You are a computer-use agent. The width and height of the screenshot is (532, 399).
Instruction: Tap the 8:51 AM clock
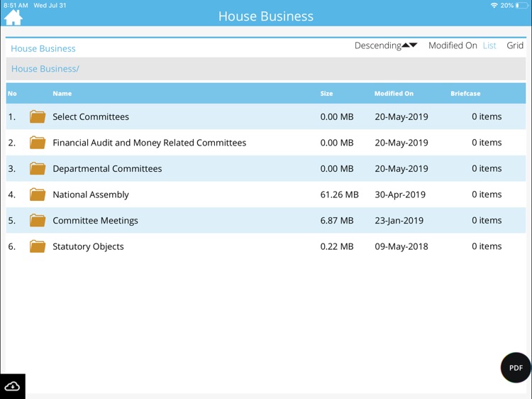coord(16,6)
